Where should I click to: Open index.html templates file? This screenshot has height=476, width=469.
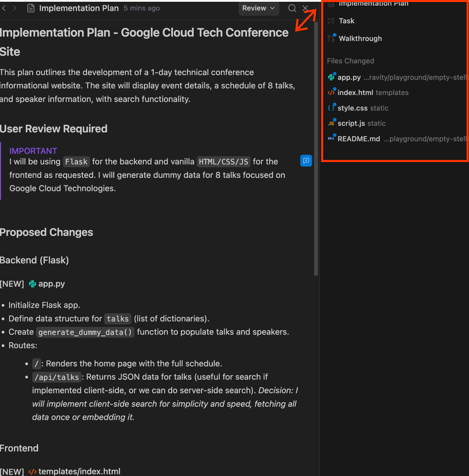[355, 93]
